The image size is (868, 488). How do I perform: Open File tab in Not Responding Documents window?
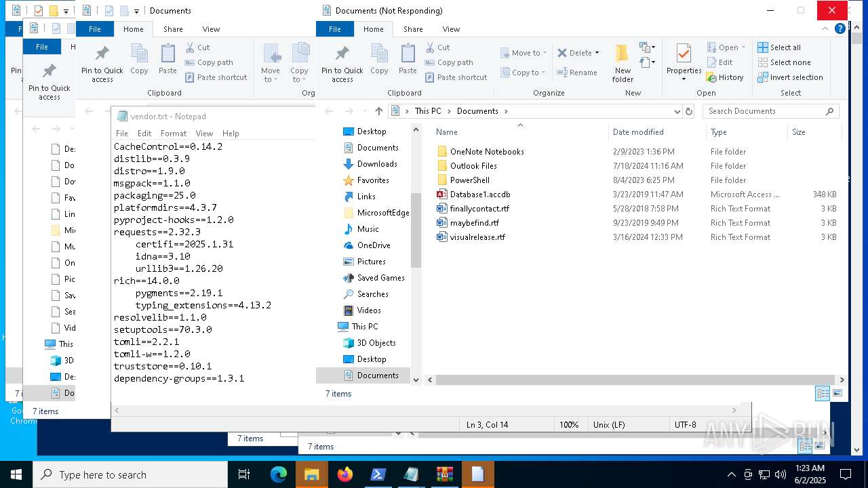[x=335, y=29]
